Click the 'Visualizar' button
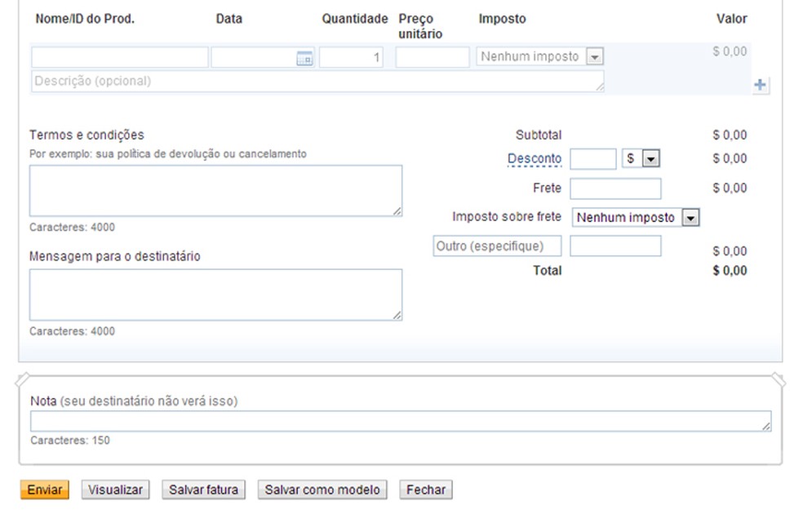803x532 pixels. (x=114, y=490)
